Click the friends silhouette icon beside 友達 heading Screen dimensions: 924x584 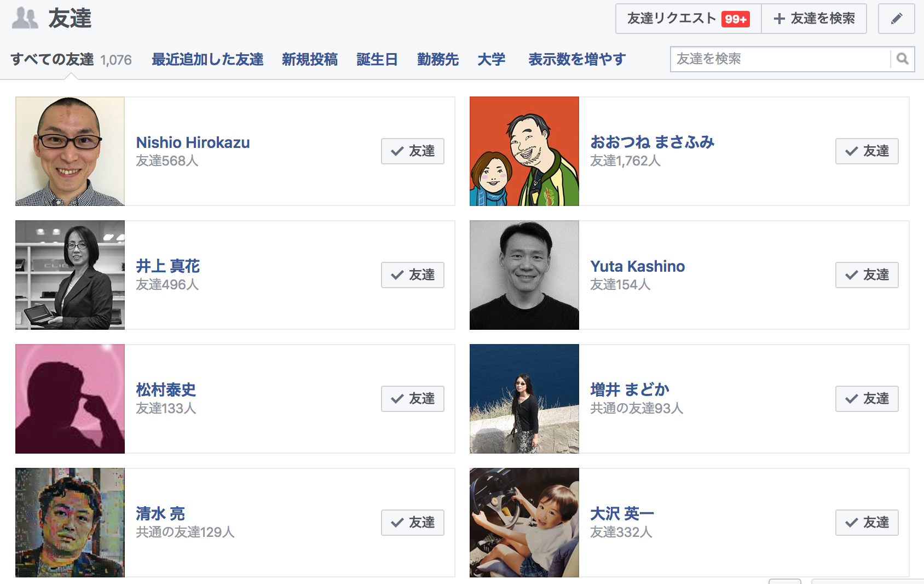(25, 18)
